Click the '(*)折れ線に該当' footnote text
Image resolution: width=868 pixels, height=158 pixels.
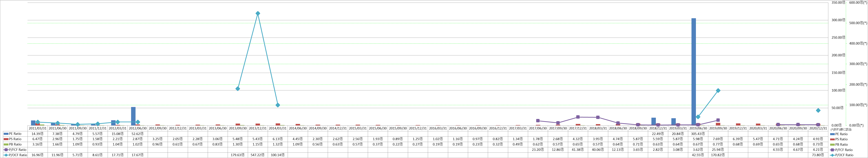point(841,129)
